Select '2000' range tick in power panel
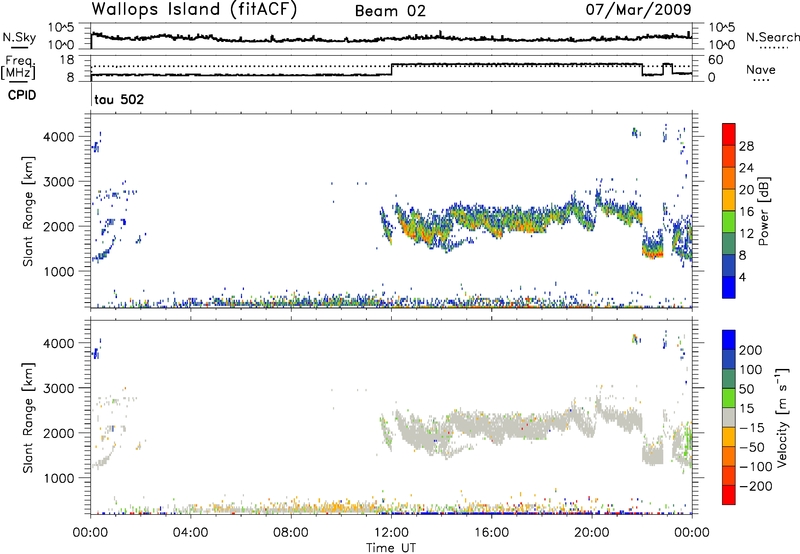 (59, 227)
